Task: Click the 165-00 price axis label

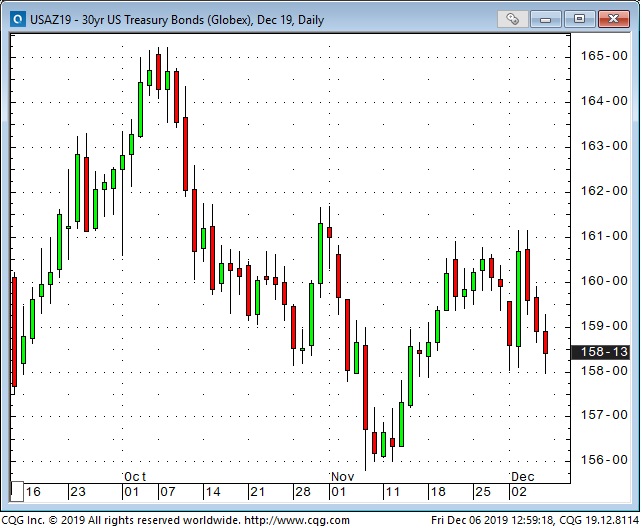Action: tap(604, 56)
